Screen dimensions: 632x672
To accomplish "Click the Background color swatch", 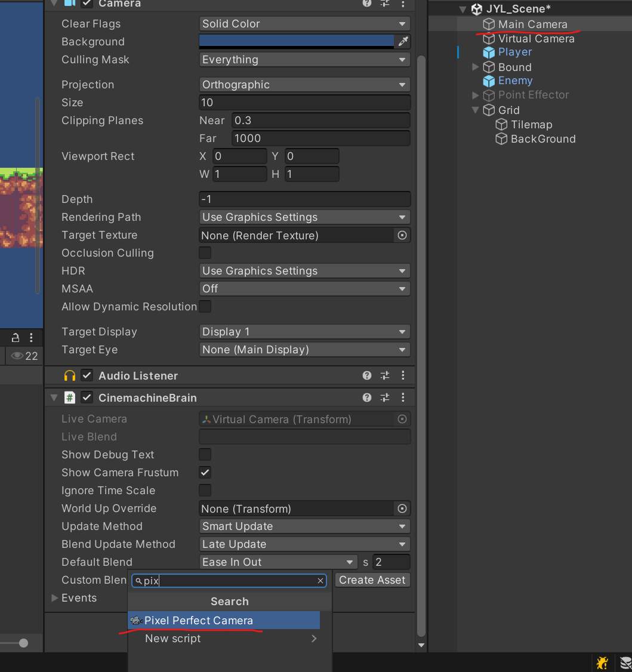I will [x=297, y=42].
